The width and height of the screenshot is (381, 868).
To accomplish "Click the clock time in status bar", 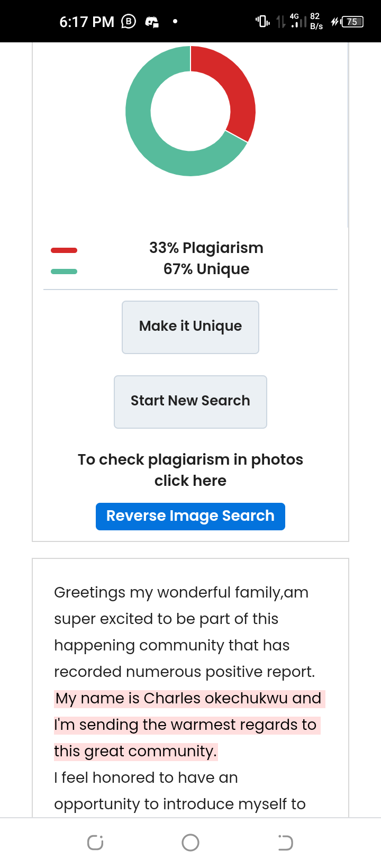I will coord(87,22).
